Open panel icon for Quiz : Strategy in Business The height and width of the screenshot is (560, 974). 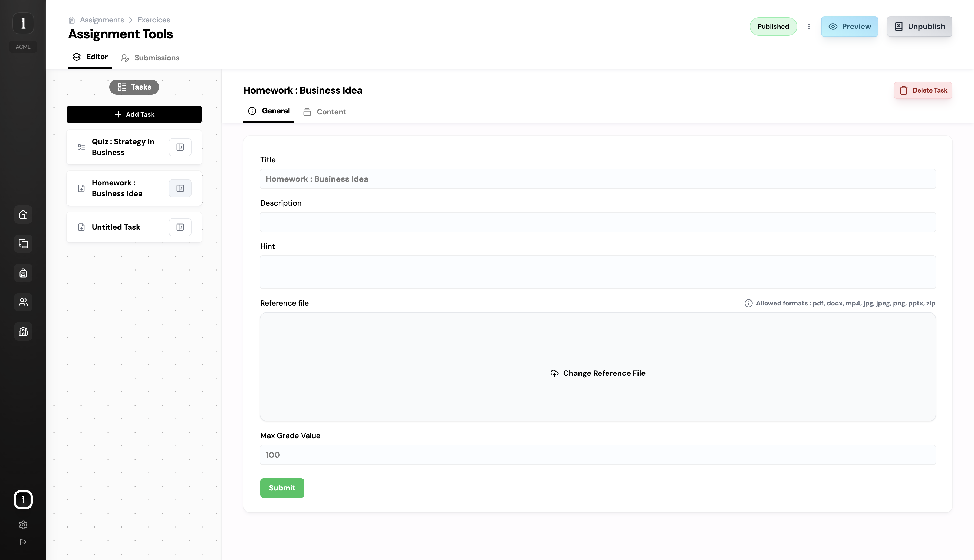pyautogui.click(x=180, y=147)
